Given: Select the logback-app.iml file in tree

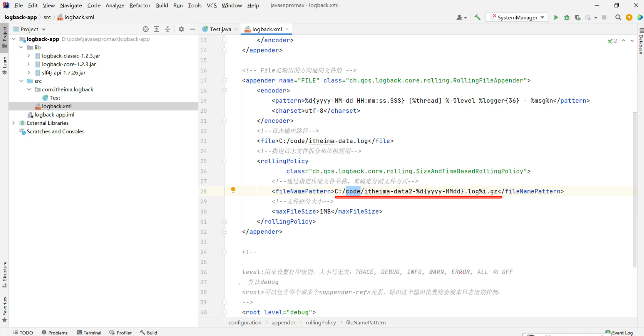Looking at the screenshot, I should (x=54, y=115).
